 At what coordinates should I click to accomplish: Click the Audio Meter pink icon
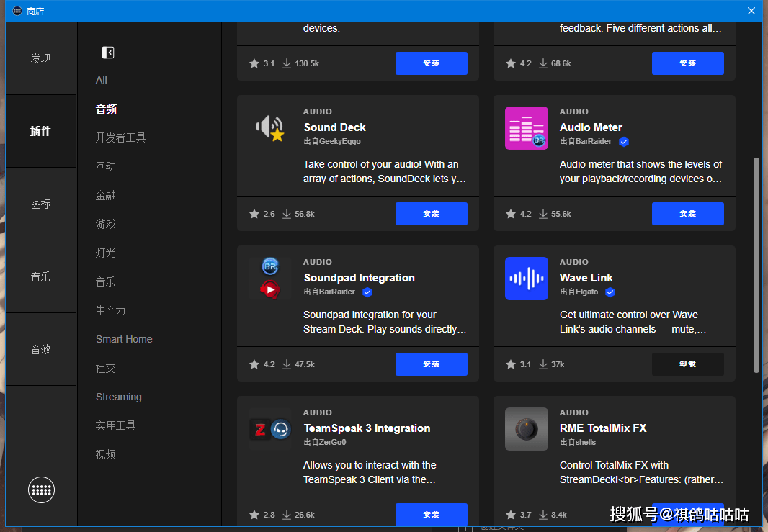[527, 128]
